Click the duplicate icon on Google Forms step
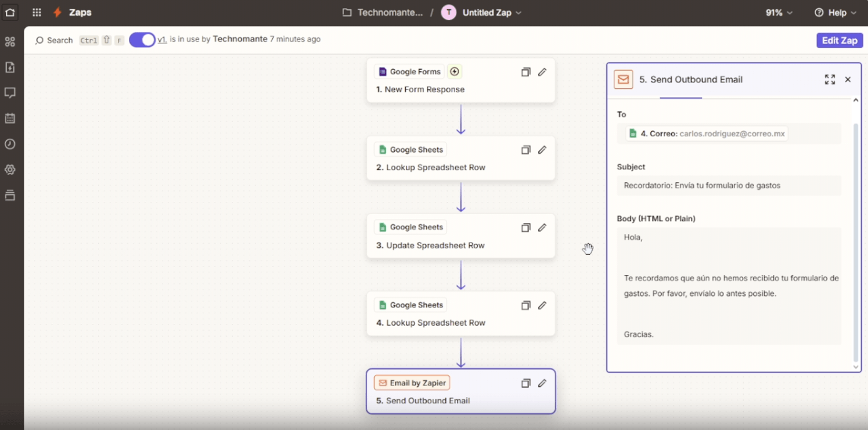This screenshot has height=430, width=868. [525, 72]
